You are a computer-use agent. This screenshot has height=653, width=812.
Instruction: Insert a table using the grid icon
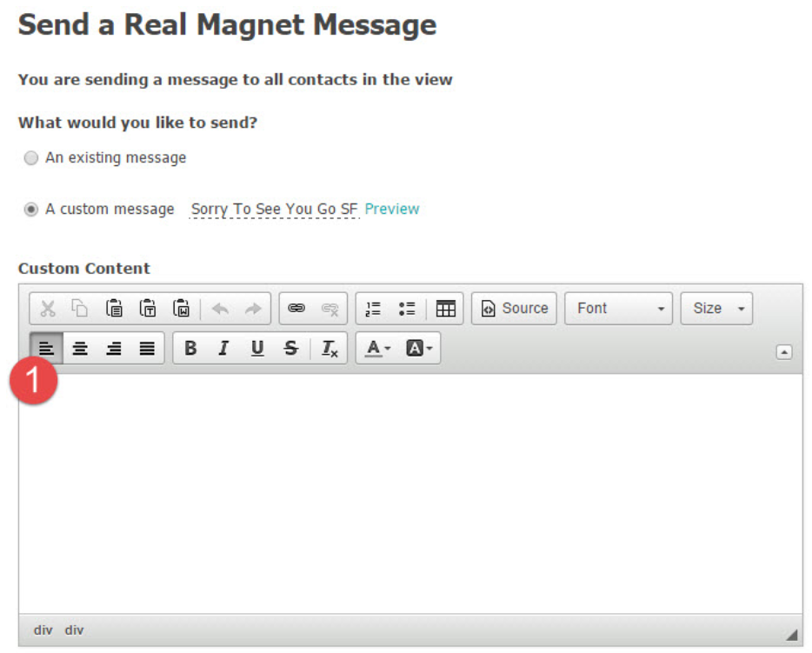click(x=445, y=310)
